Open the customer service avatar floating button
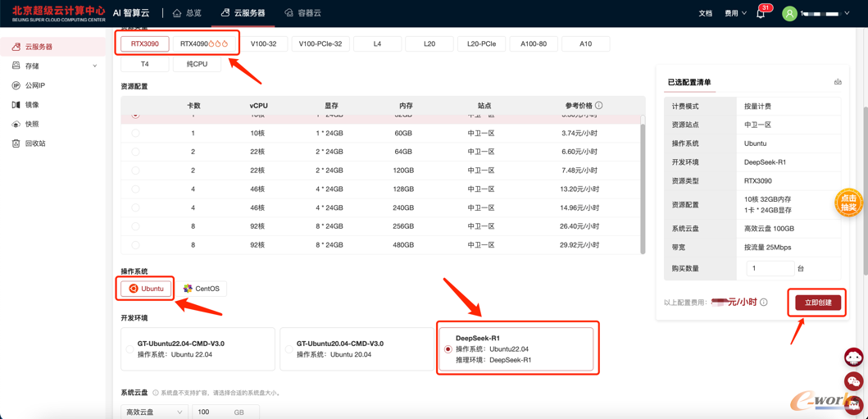Image resolution: width=868 pixels, height=419 pixels. pyautogui.click(x=853, y=357)
